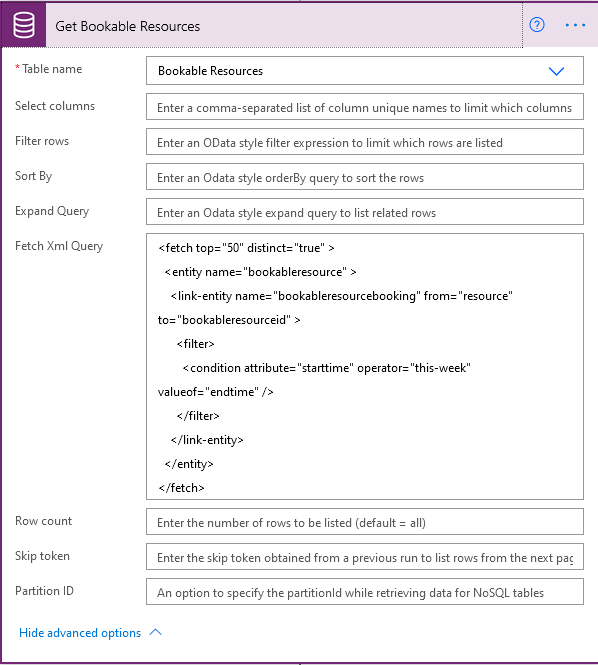Click the condition attribute="starttime" line
Image resolution: width=598 pixels, height=665 pixels.
point(327,368)
